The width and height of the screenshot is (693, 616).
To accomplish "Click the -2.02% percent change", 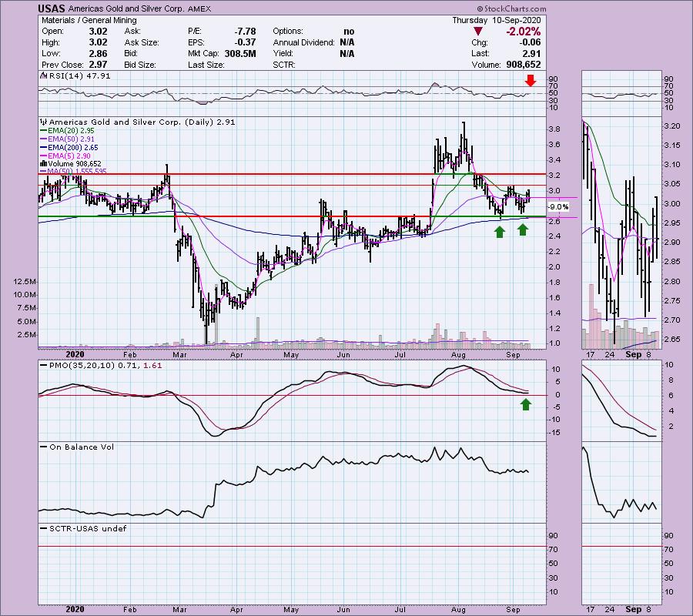I will click(523, 32).
